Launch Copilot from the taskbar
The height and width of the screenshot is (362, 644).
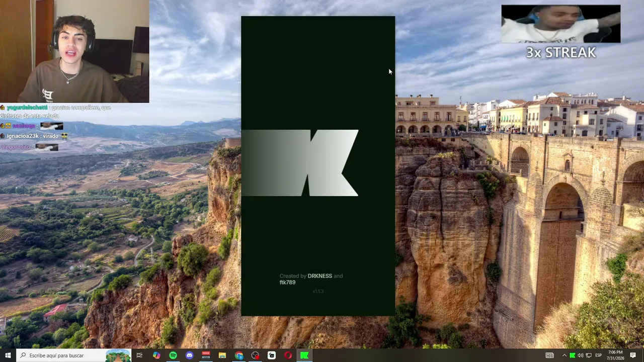(156, 355)
